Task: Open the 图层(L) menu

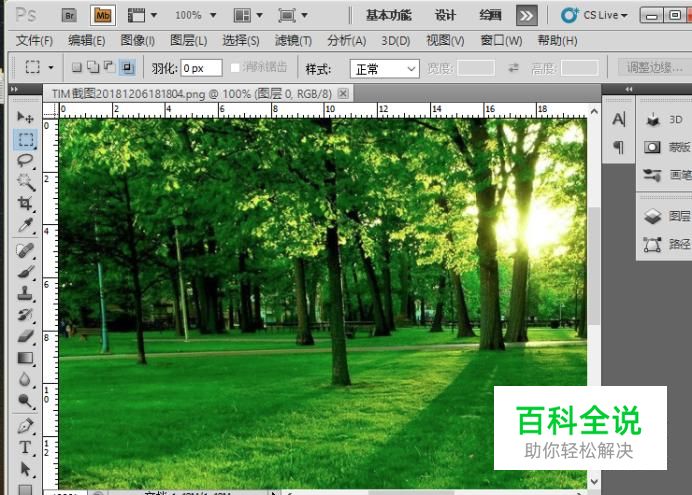Action: click(188, 41)
